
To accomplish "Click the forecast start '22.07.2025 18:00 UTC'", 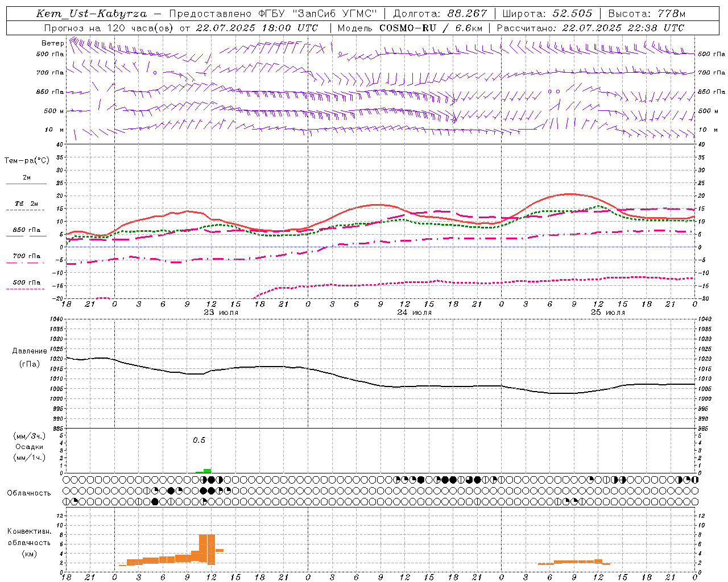I will tap(257, 28).
